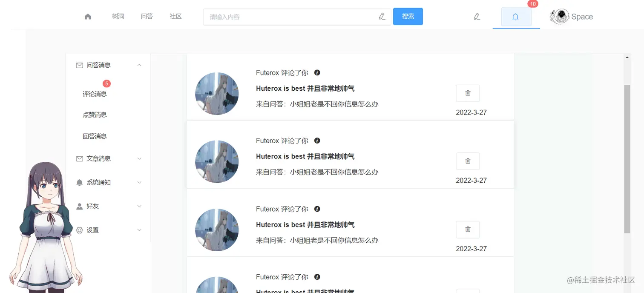
Task: Open the notification bell with 10 unread
Action: click(x=516, y=17)
